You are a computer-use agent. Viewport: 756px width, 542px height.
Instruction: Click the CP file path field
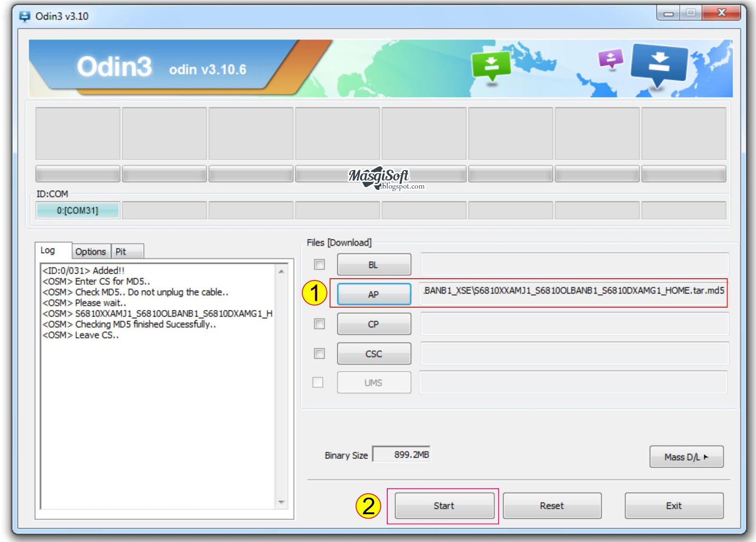tap(575, 324)
